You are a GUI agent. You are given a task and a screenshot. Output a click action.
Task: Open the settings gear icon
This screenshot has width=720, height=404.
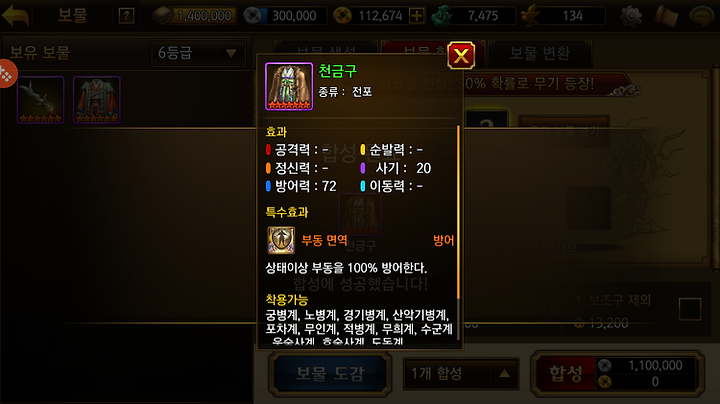(631, 16)
